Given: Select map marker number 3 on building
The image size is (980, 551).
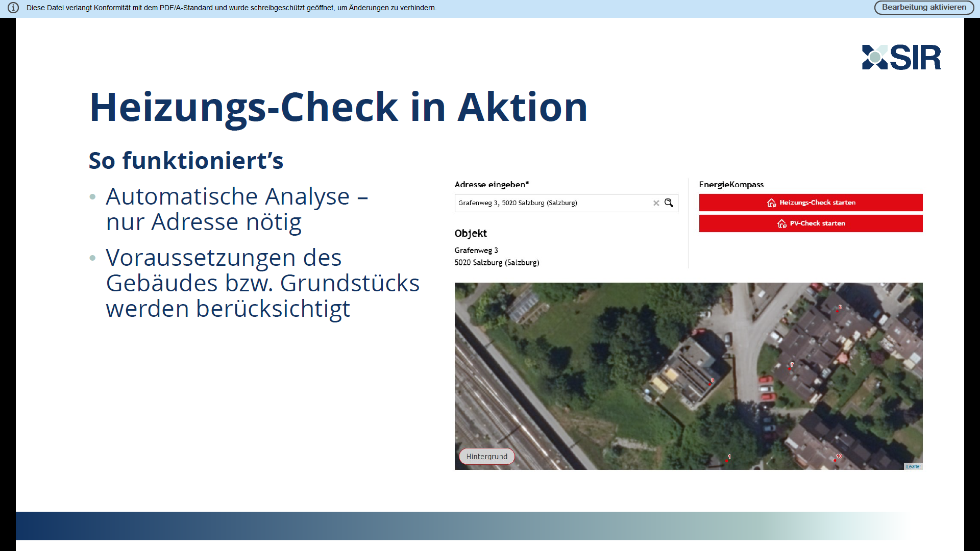Looking at the screenshot, I should click(710, 383).
